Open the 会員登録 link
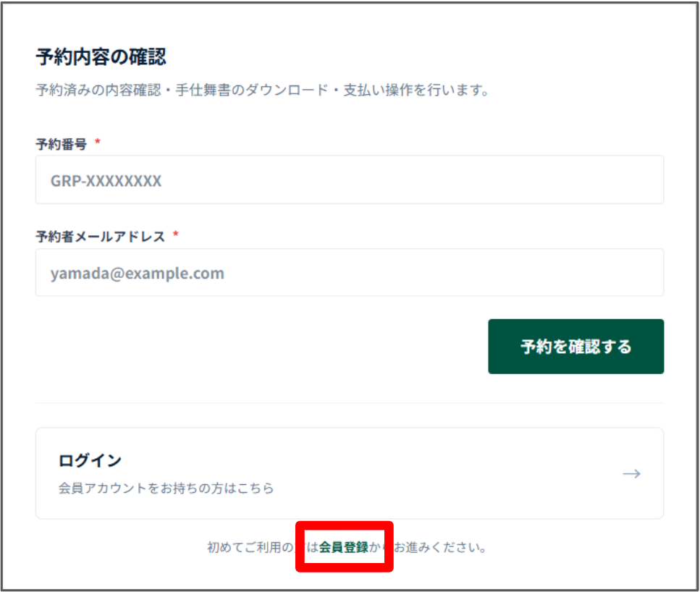The height and width of the screenshot is (592, 700). (344, 547)
